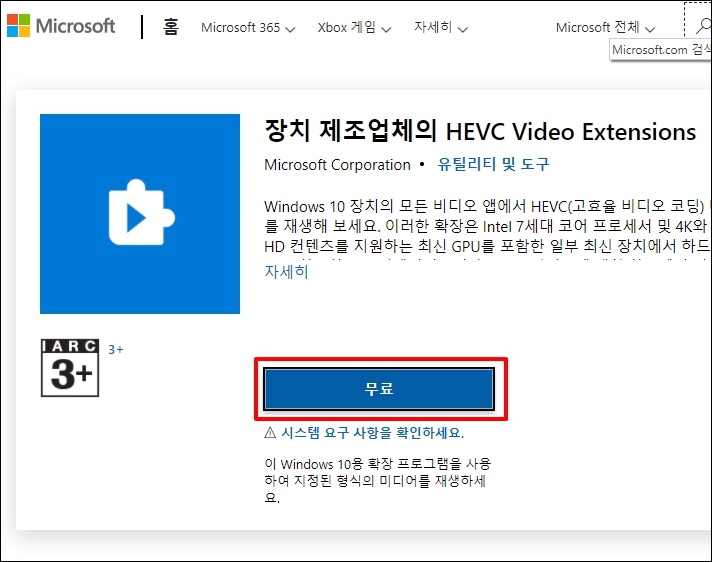This screenshot has width=712, height=562.
Task: Click the 3+ rating link
Action: click(x=116, y=350)
